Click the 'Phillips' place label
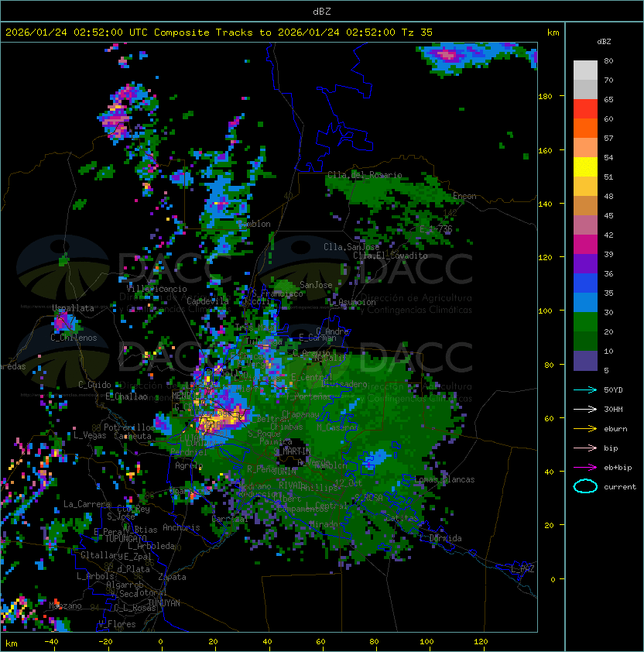The height and width of the screenshot is (652, 644). pyautogui.click(x=319, y=487)
